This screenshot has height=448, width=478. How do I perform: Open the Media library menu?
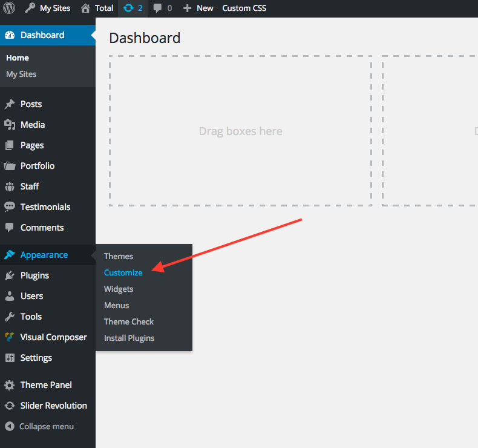[33, 125]
